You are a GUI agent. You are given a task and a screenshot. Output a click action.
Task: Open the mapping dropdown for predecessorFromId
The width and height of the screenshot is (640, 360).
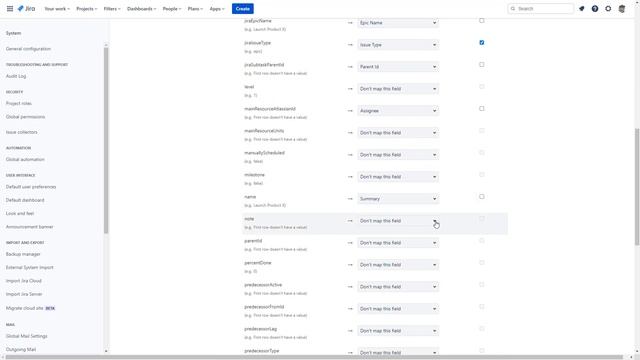(398, 309)
